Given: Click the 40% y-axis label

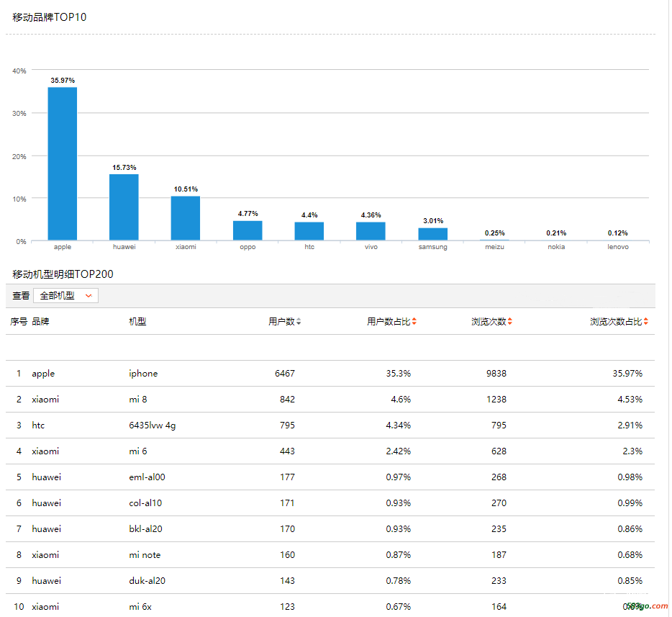Looking at the screenshot, I should coord(19,71).
